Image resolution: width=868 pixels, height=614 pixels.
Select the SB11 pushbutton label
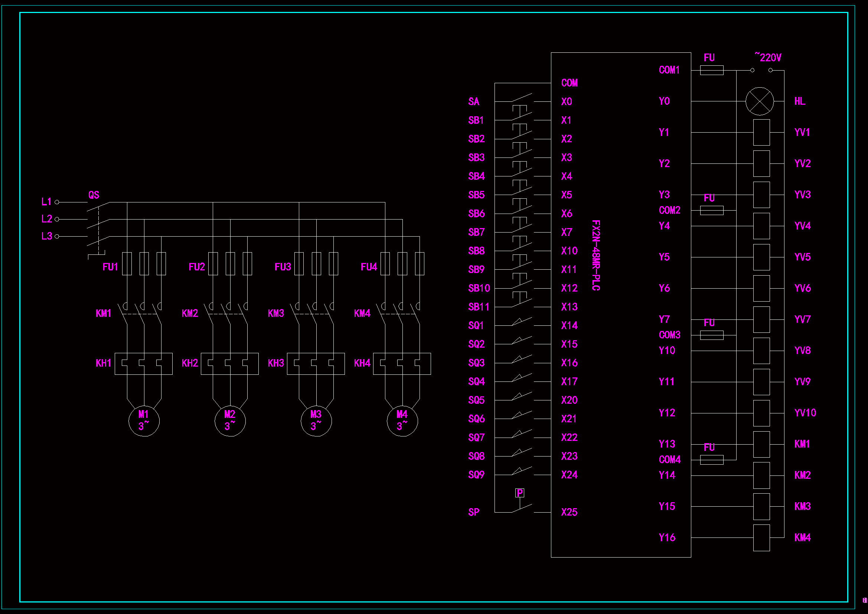pos(478,307)
